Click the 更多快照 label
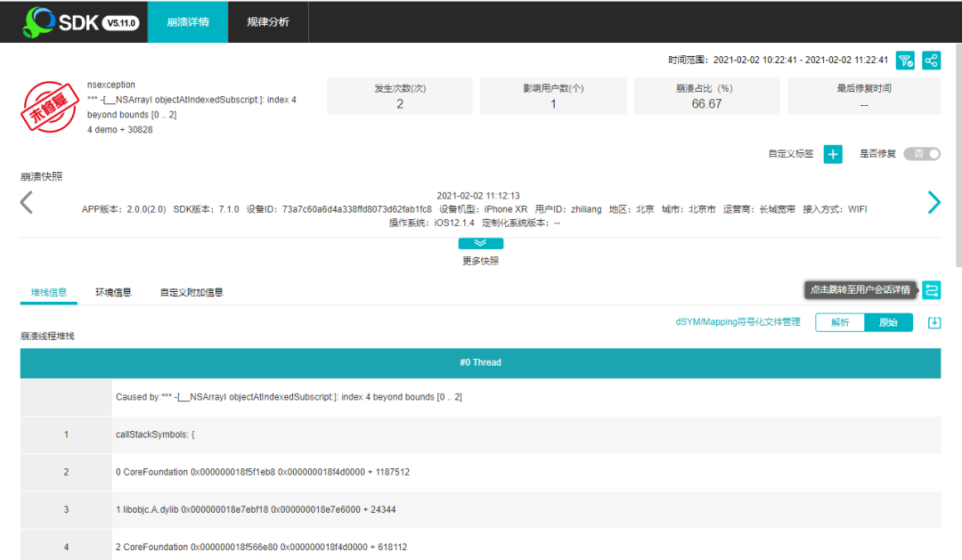 480,261
